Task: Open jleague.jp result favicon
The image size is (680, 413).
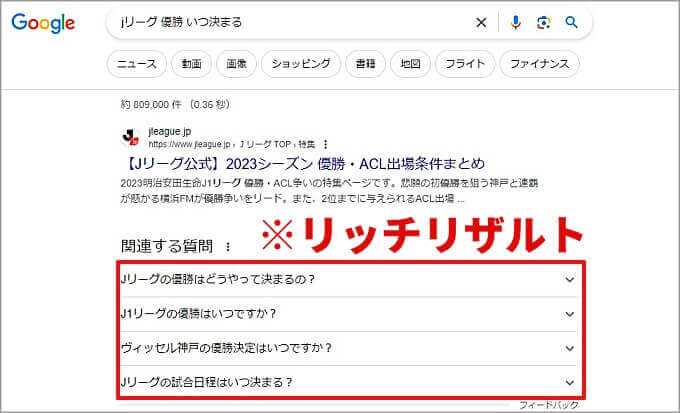Action: [130, 138]
